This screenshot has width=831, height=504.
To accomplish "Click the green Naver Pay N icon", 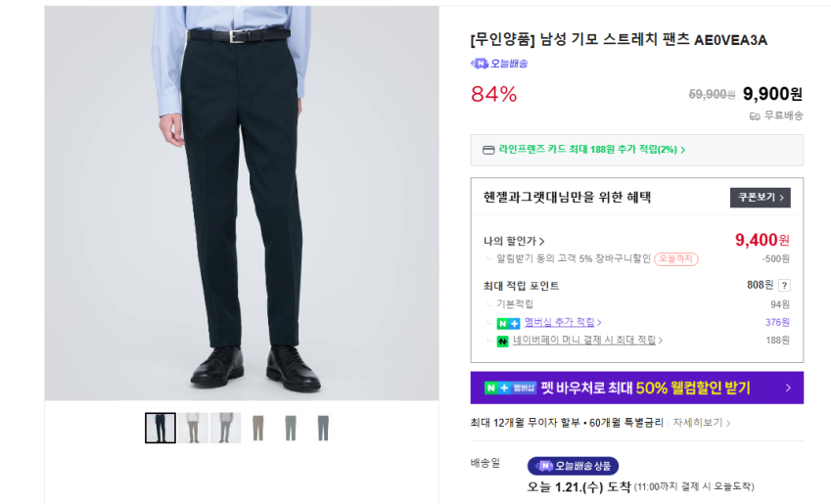I will click(502, 341).
